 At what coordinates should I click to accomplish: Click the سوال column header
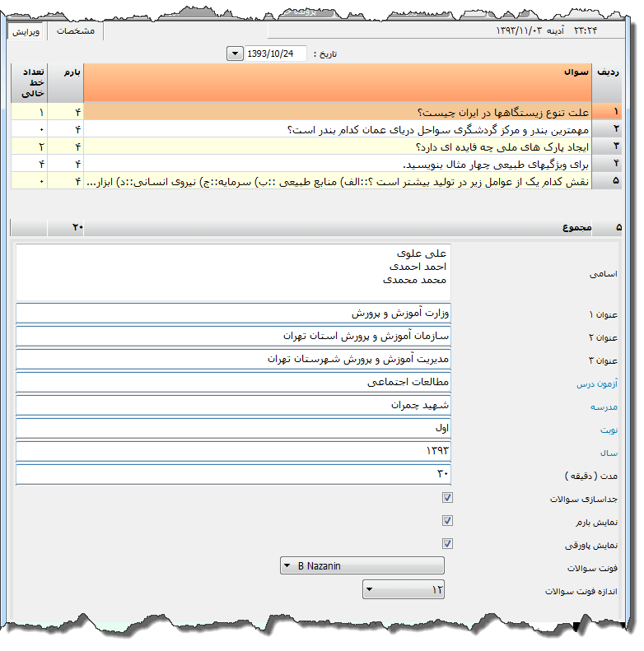pyautogui.click(x=338, y=82)
